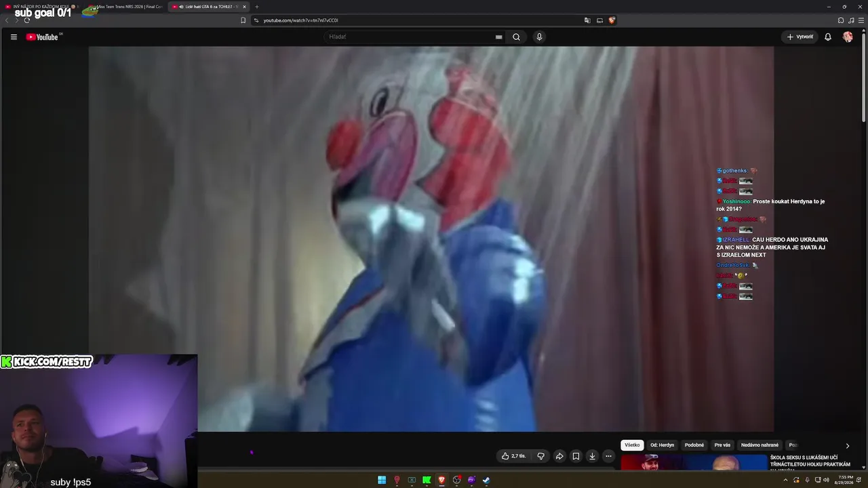This screenshot has height=488, width=868.
Task: Open the Brave Shields icon
Action: 612,20
